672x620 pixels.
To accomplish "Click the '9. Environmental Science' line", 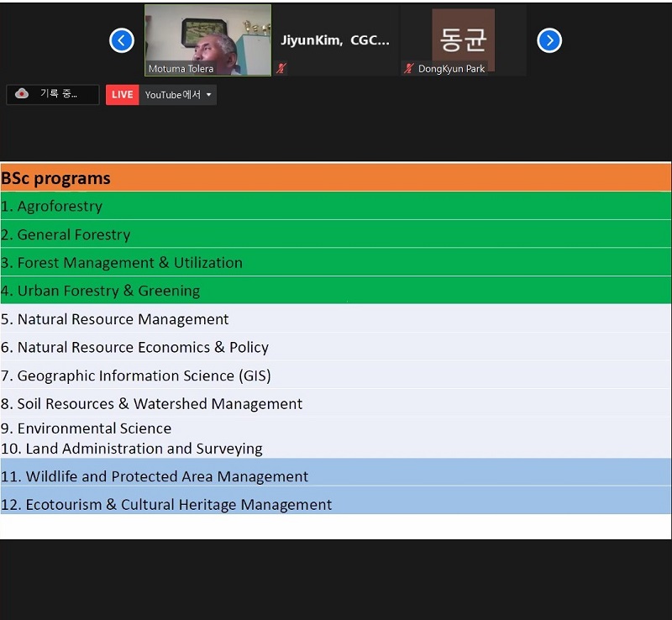I will (x=87, y=428).
